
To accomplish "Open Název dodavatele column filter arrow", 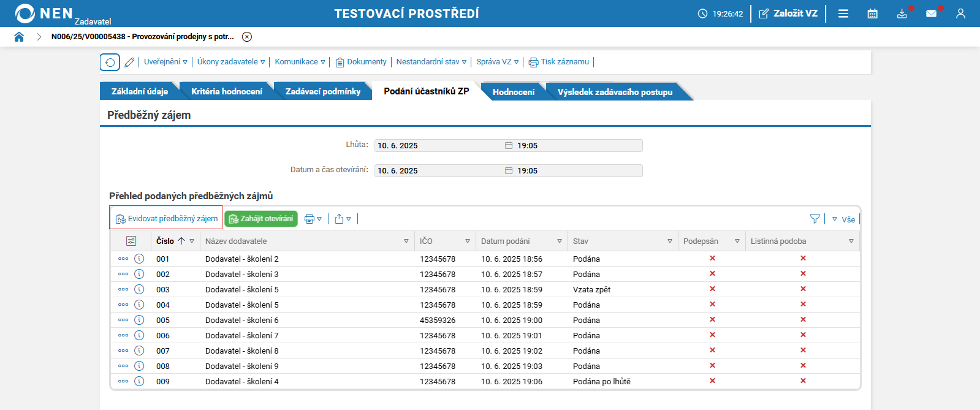I will 406,241.
